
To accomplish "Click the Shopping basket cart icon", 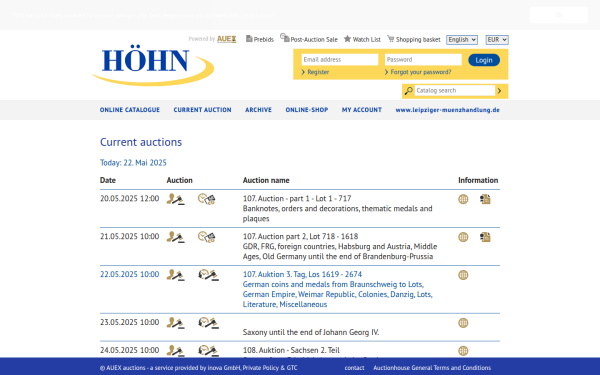I will coord(390,39).
